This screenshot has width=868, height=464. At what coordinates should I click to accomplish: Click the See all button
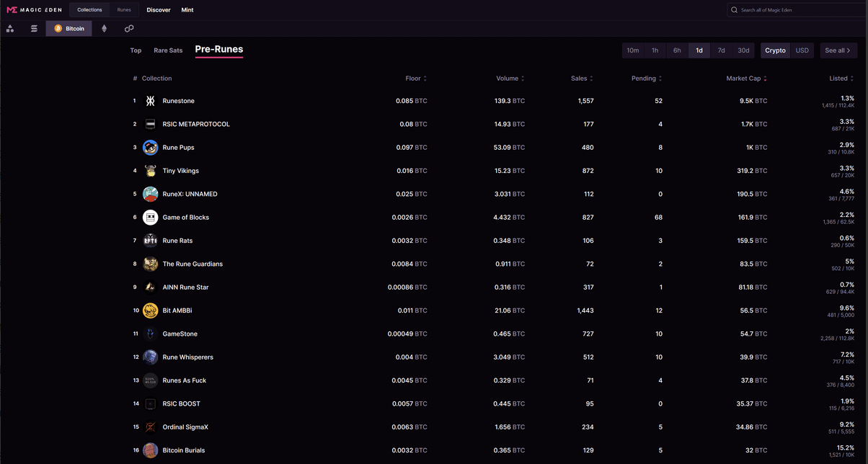click(838, 50)
